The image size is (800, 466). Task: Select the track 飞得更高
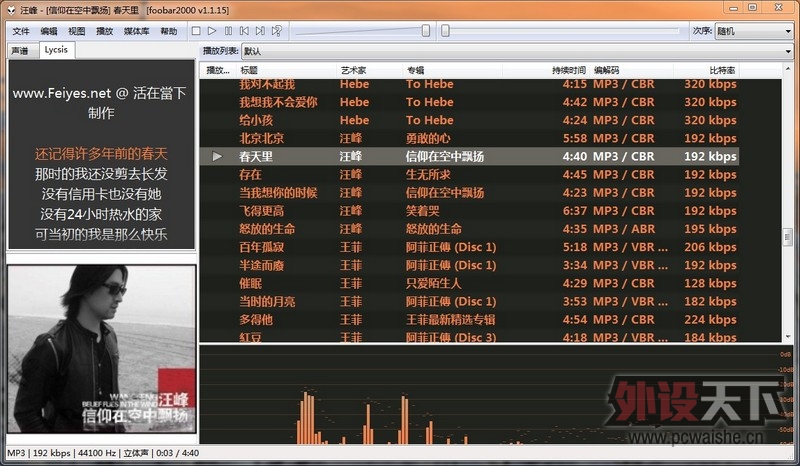click(262, 211)
